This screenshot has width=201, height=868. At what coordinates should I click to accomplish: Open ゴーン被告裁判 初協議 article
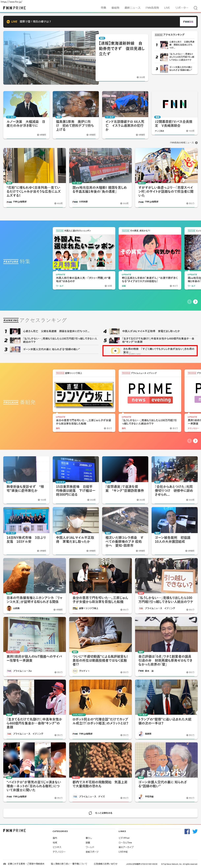coord(174,531)
